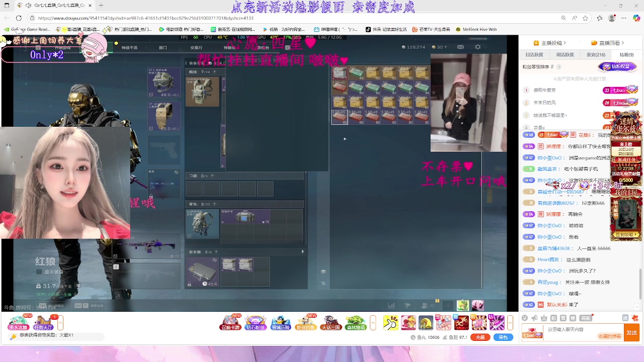Click the 充值 recharge button

pyautogui.click(x=480, y=337)
